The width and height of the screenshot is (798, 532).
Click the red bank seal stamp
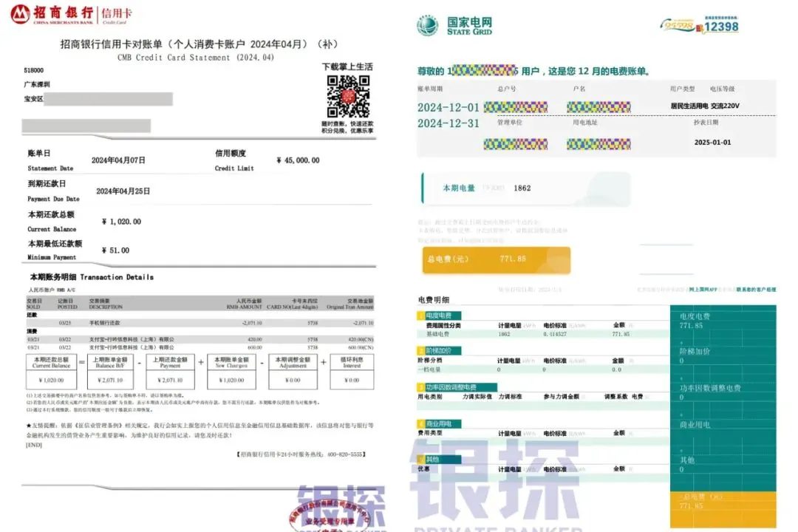(x=328, y=515)
